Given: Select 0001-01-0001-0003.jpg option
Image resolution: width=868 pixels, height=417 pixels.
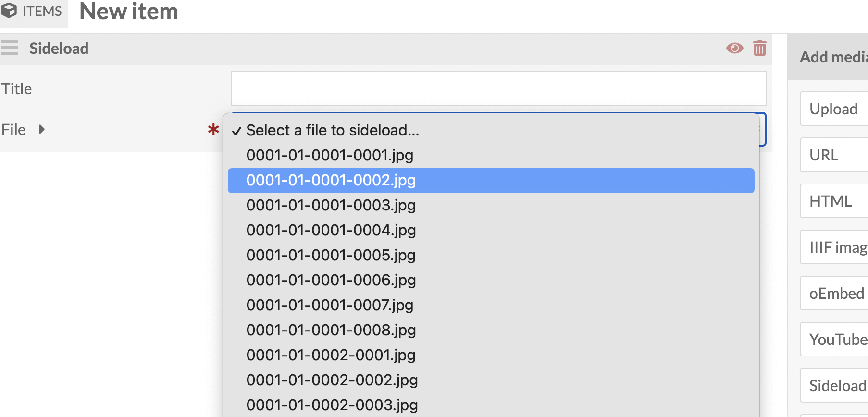Looking at the screenshot, I should 331,205.
